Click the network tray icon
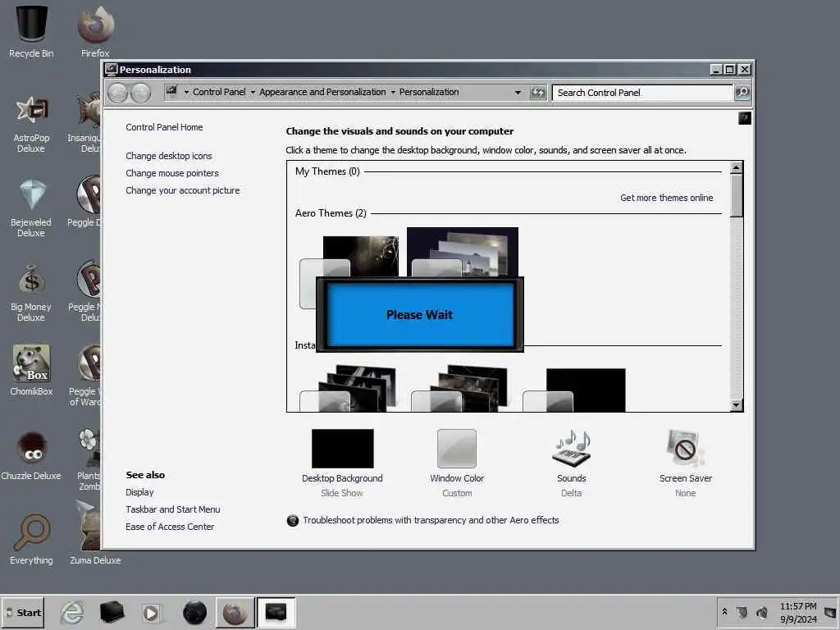Viewport: 840px width, 630px height. 742,612
